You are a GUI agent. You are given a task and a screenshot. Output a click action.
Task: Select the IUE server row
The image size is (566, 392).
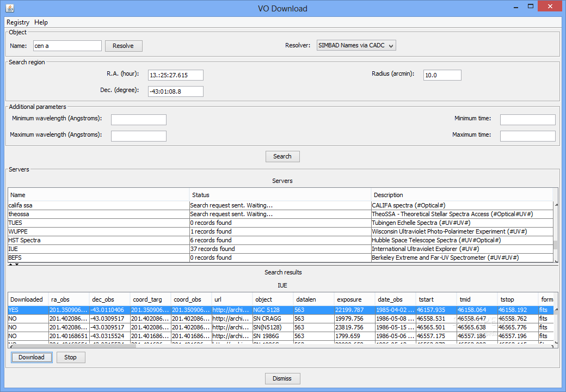(280, 249)
